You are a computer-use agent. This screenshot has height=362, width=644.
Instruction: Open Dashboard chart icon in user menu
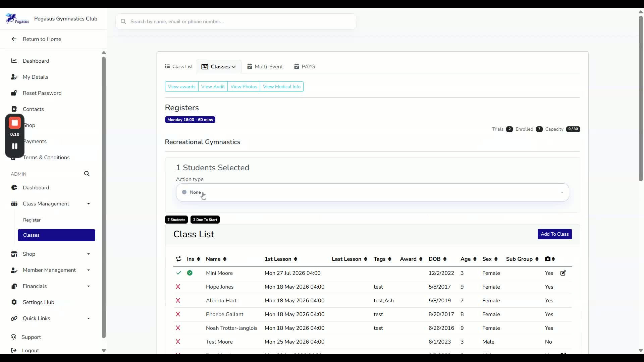pyautogui.click(x=14, y=61)
